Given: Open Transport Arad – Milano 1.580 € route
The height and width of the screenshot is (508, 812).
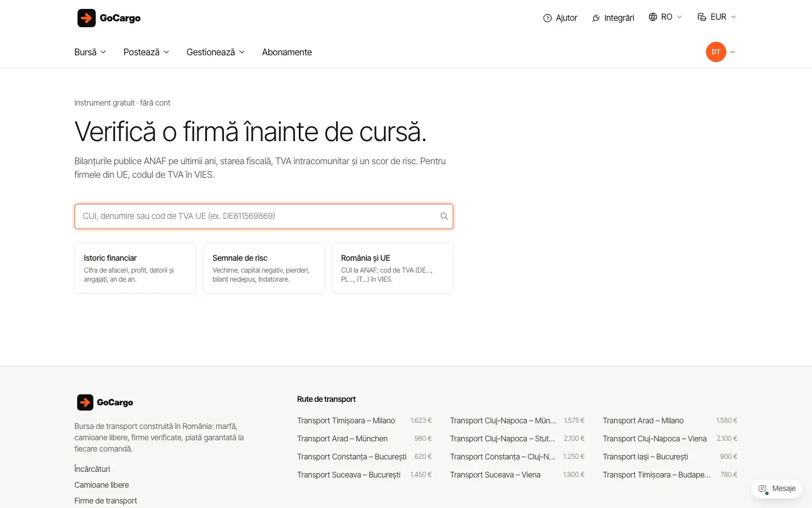Looking at the screenshot, I should (670, 421).
